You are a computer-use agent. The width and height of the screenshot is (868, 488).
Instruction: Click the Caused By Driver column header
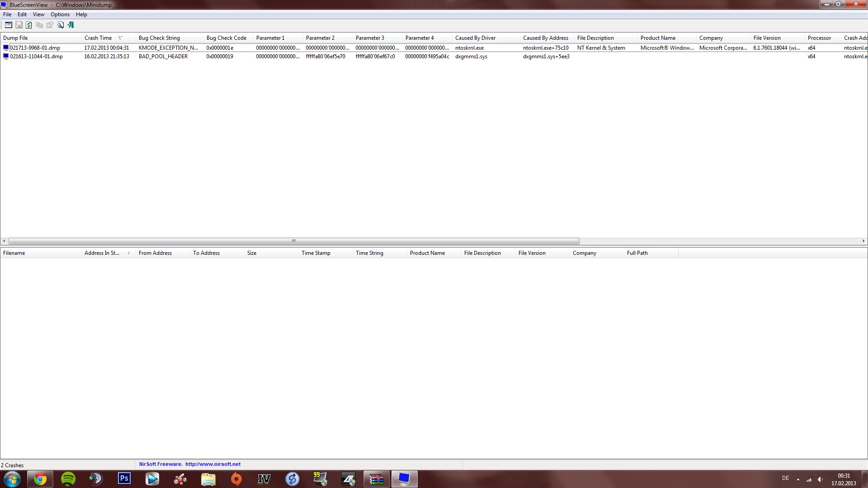pyautogui.click(x=475, y=38)
